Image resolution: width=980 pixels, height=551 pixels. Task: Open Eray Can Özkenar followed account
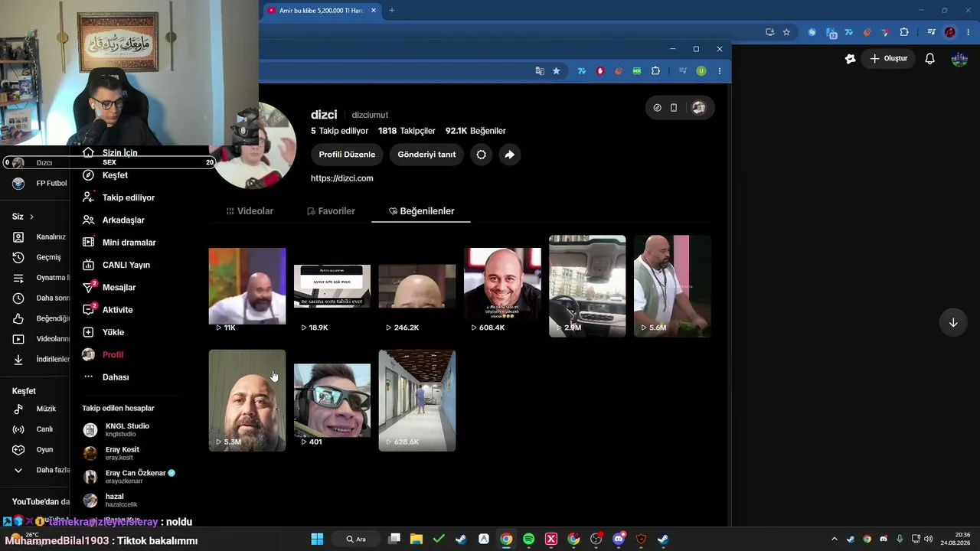129,477
